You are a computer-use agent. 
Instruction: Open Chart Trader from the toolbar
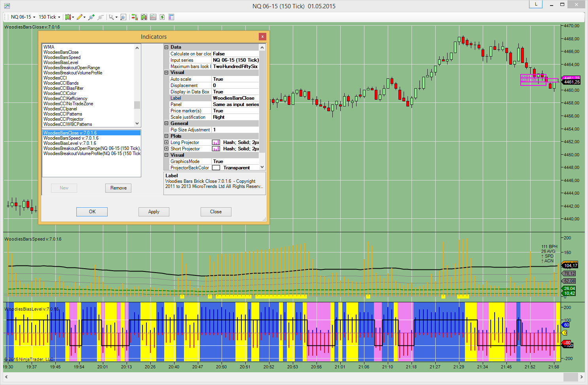coord(135,17)
